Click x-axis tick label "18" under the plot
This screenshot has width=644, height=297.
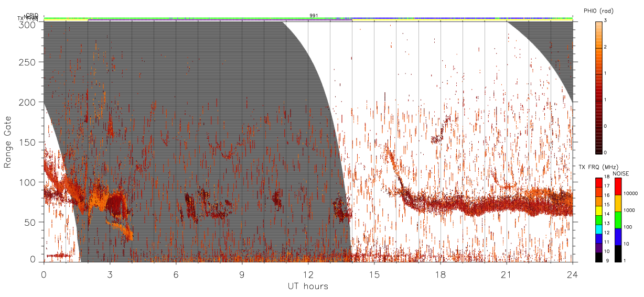440,274
